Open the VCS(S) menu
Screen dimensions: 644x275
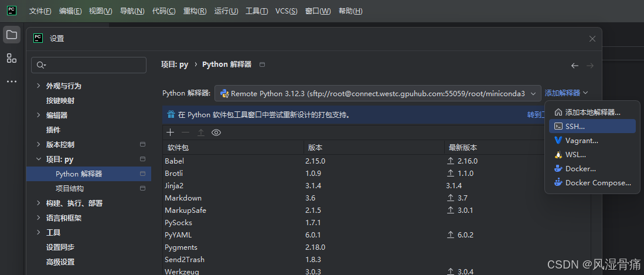[x=287, y=11]
